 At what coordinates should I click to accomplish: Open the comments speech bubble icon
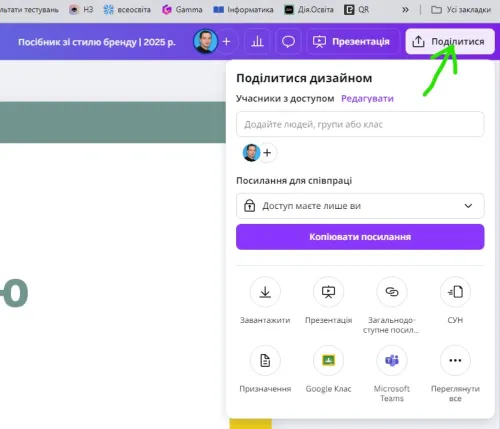(288, 42)
